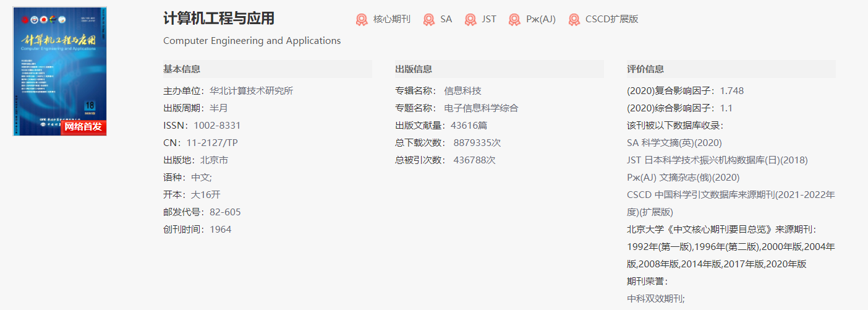Click the medal icon beside CSCD扩展版
868x310 pixels.
pyautogui.click(x=574, y=20)
